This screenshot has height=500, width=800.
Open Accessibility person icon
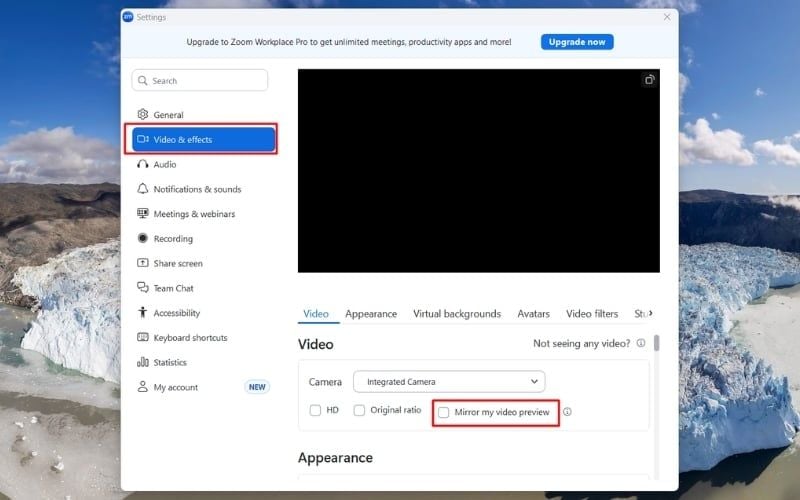(143, 313)
